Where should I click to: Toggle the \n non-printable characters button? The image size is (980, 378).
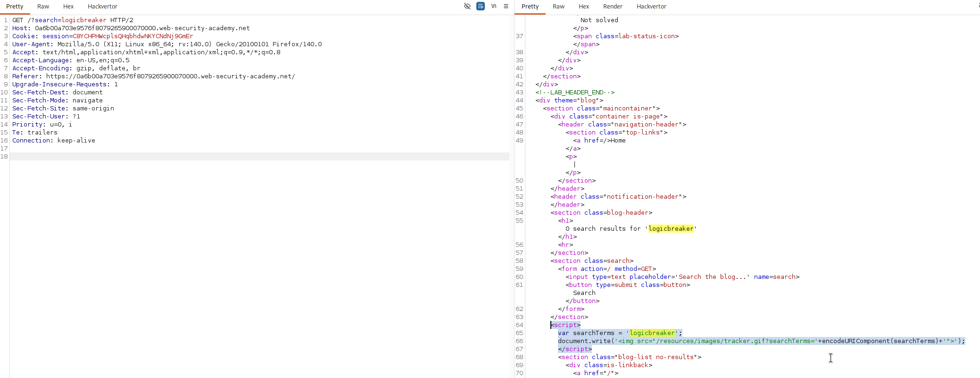point(494,6)
